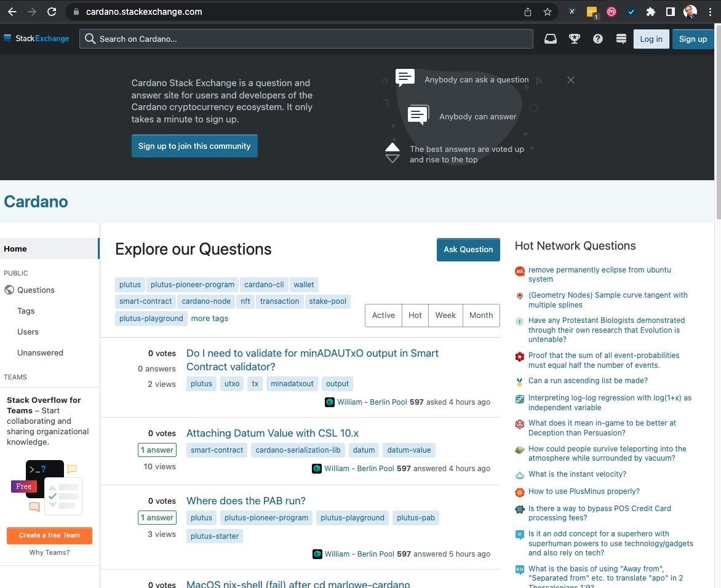Open How to use PlusMinus properly? question
Image resolution: width=721 pixels, height=588 pixels.
point(584,491)
